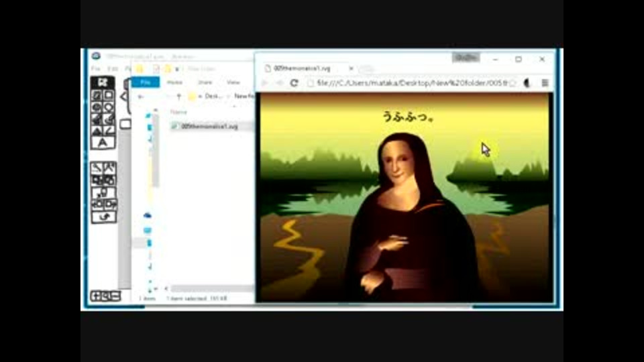644x362 pixels.
Task: Select the black highlighted selector tool in drawing app
Action: (103, 82)
